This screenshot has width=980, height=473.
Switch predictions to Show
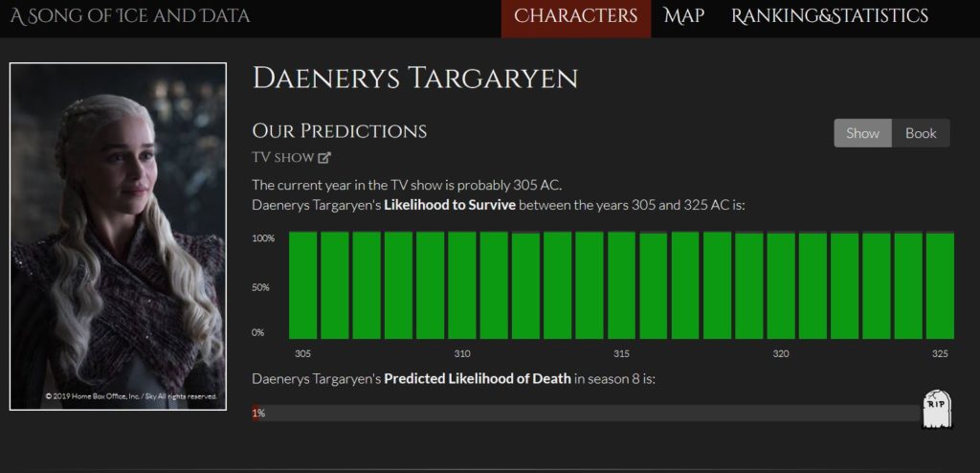862,133
